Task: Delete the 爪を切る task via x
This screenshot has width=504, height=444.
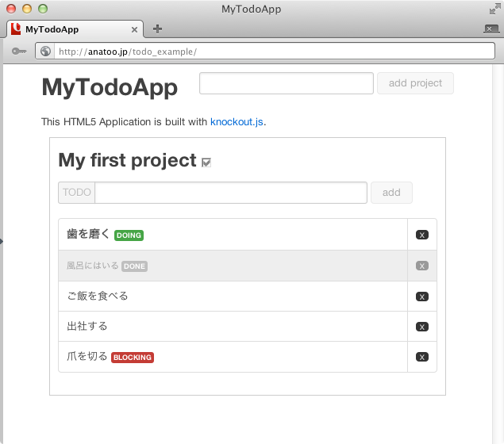Action: (x=422, y=357)
